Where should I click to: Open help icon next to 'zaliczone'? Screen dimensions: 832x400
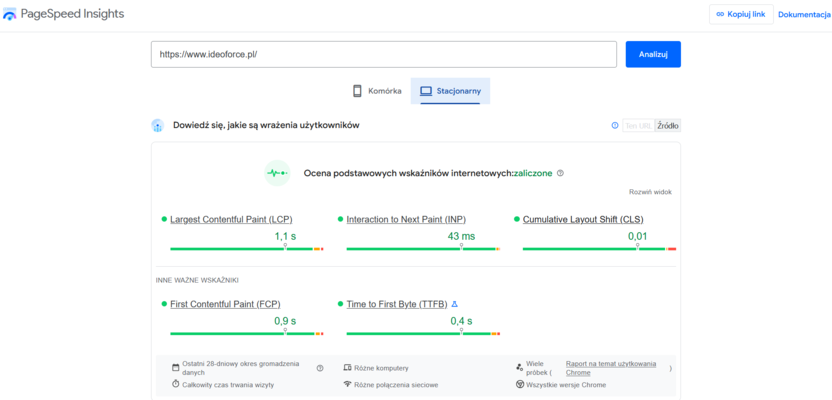tap(560, 173)
